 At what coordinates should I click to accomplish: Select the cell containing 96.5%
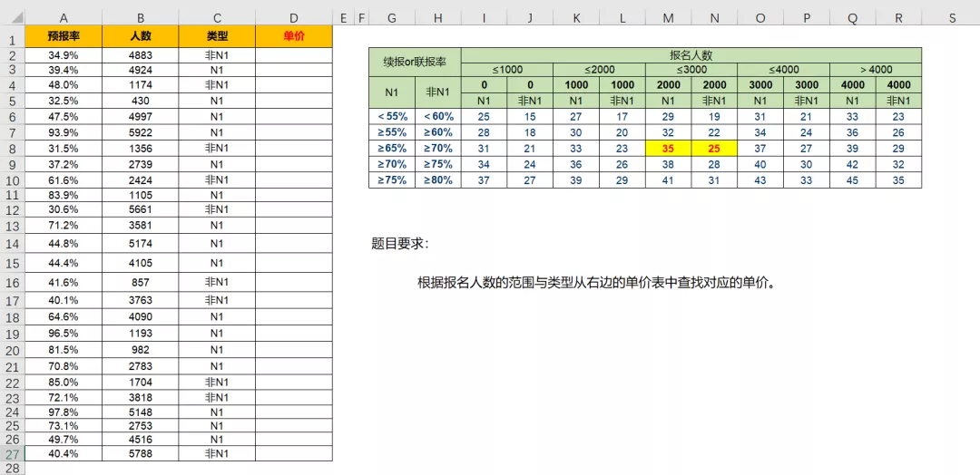coord(64,333)
